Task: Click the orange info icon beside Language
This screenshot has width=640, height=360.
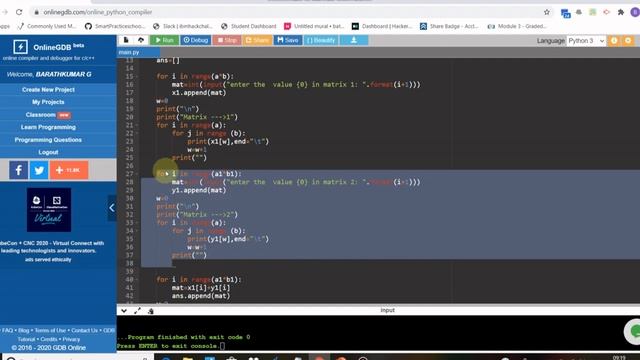Action: point(614,40)
